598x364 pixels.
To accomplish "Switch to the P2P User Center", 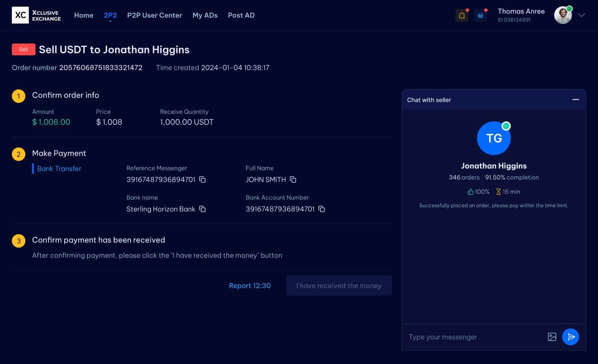I will point(154,15).
